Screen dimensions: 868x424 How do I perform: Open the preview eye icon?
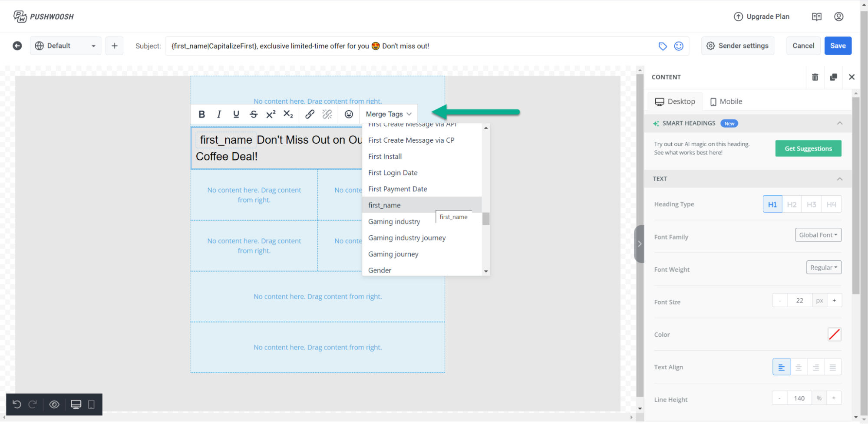(54, 404)
